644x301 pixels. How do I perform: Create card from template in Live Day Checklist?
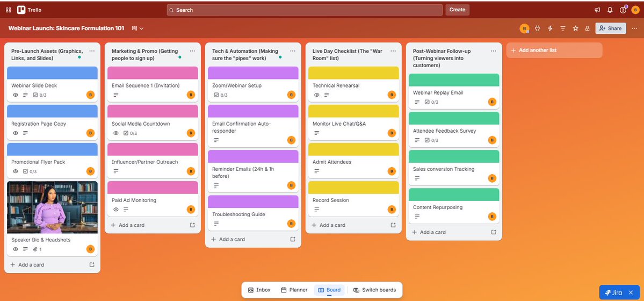(393, 225)
